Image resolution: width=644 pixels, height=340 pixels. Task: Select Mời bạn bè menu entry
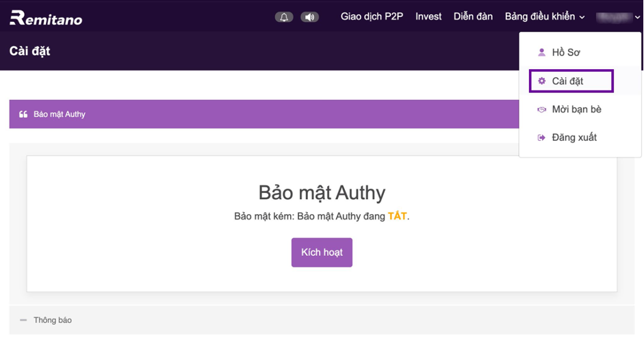pos(576,109)
